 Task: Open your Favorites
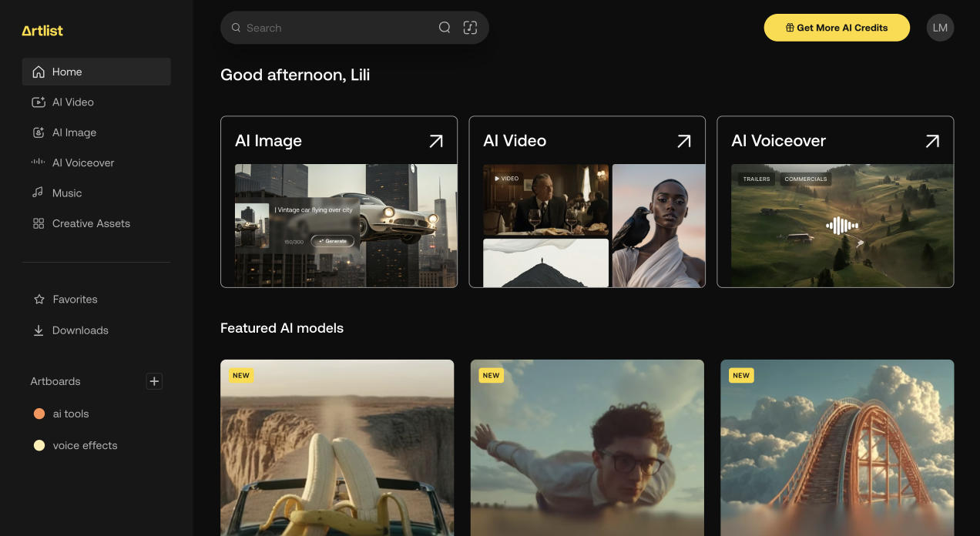(38, 299)
